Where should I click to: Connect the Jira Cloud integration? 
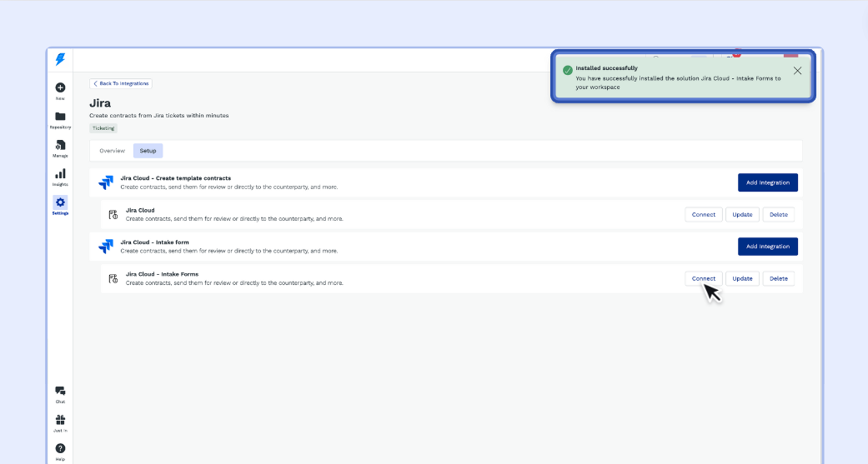[x=704, y=215]
